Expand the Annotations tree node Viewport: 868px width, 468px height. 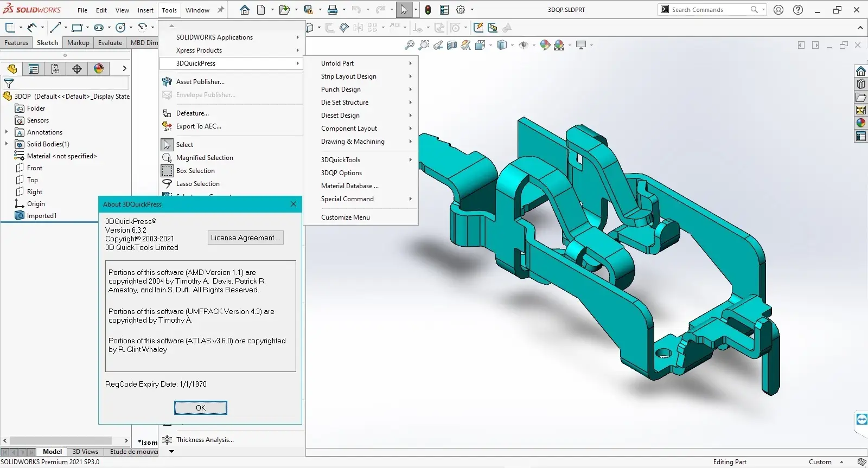coord(7,132)
